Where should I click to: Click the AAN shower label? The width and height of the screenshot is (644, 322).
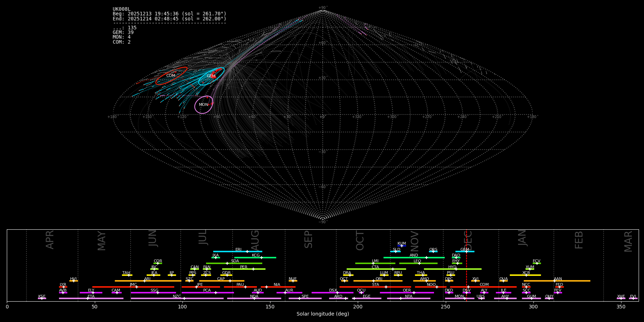pyautogui.click(x=558, y=279)
